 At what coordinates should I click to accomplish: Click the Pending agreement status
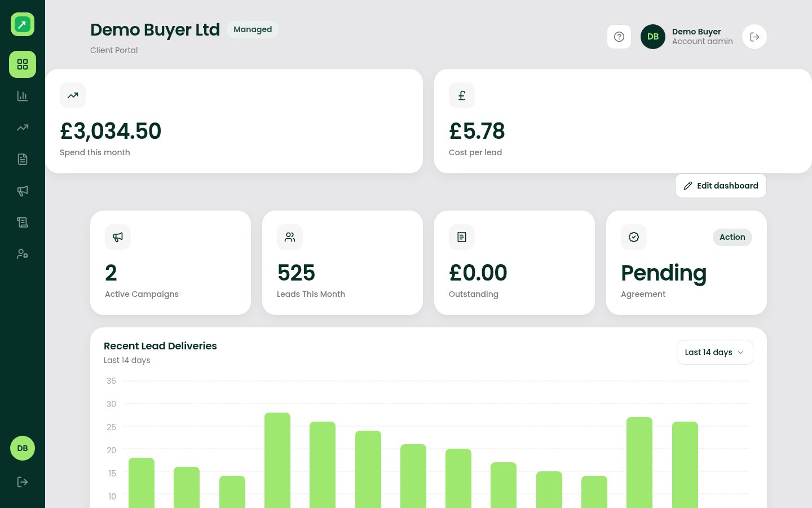[664, 273]
